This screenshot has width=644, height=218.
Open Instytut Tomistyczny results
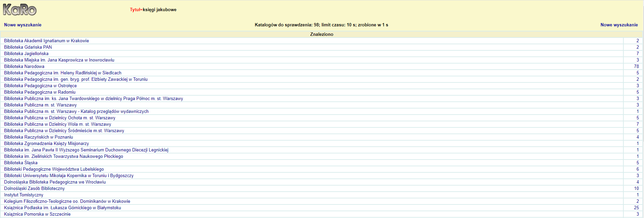24,195
